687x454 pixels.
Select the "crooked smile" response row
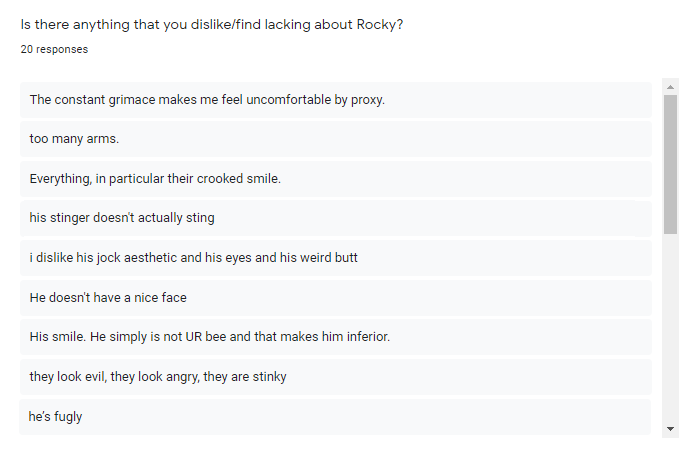coord(335,179)
